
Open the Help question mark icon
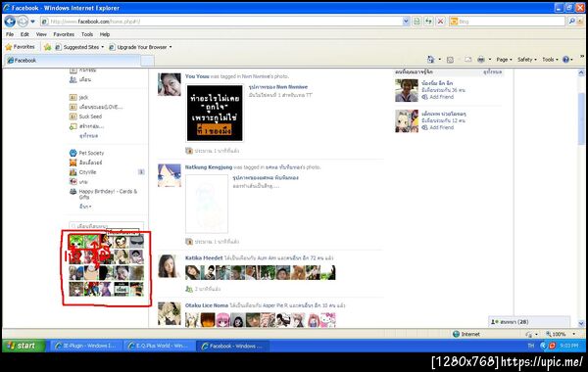(565, 60)
